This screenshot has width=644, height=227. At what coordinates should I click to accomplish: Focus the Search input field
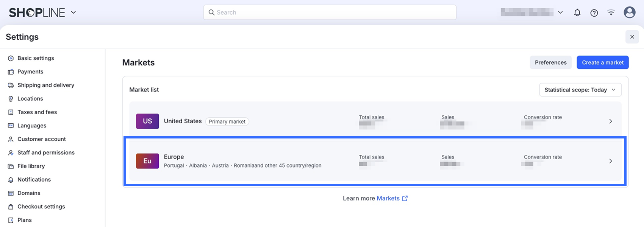pos(330,12)
